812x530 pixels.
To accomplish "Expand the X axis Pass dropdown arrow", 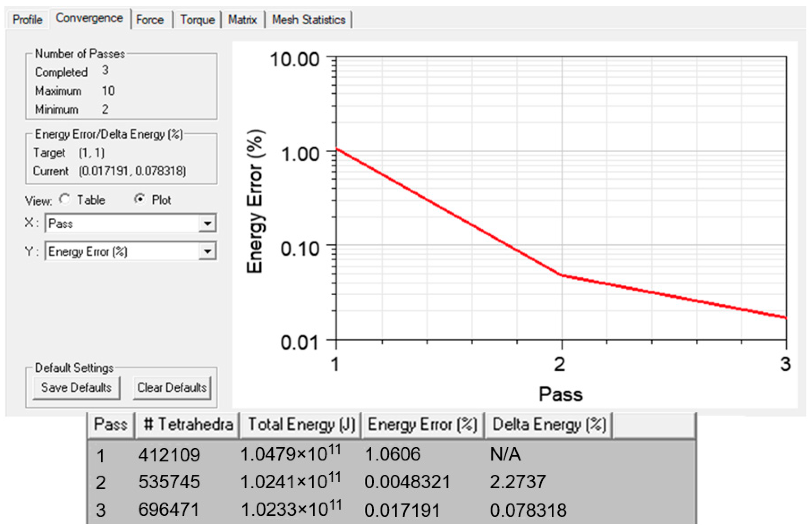I will 207,224.
